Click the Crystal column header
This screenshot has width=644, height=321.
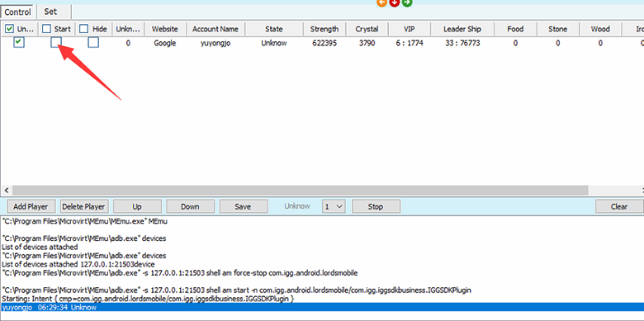[x=367, y=29]
